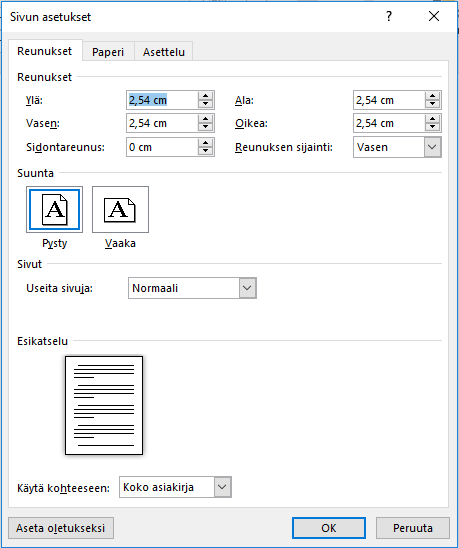Decrease the Oikea margin with down arrow

click(x=432, y=127)
